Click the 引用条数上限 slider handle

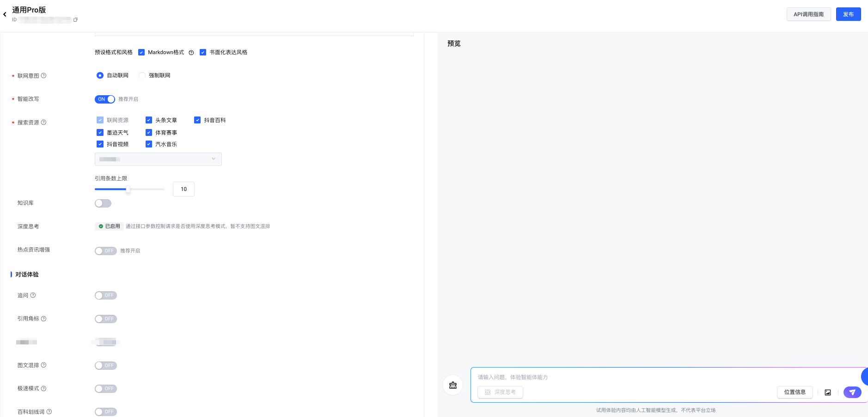pyautogui.click(x=128, y=189)
